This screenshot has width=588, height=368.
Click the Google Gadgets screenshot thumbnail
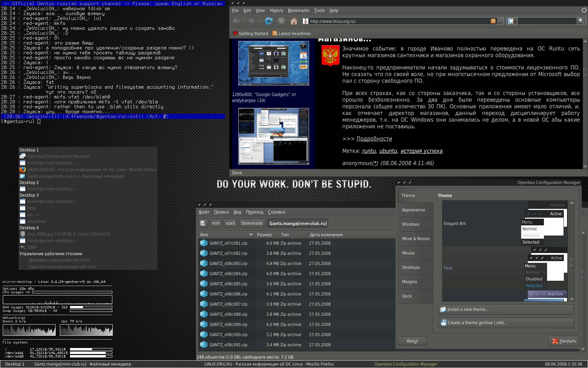tap(274, 63)
